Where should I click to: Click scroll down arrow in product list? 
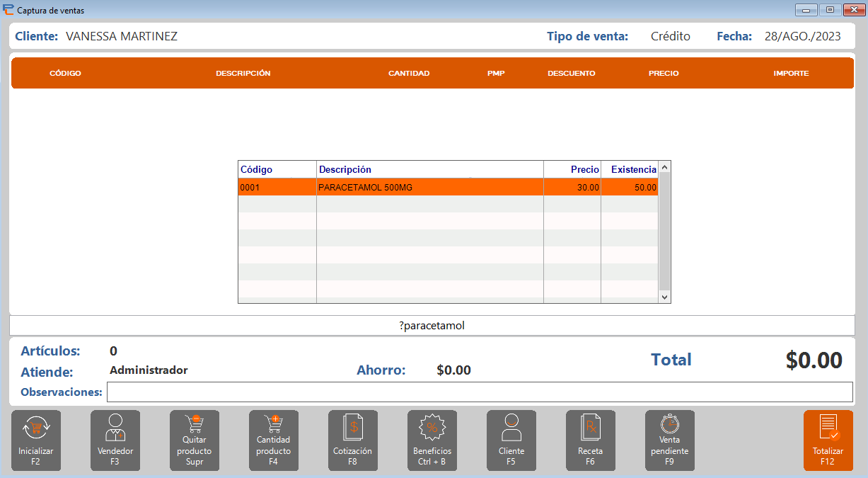tap(664, 297)
